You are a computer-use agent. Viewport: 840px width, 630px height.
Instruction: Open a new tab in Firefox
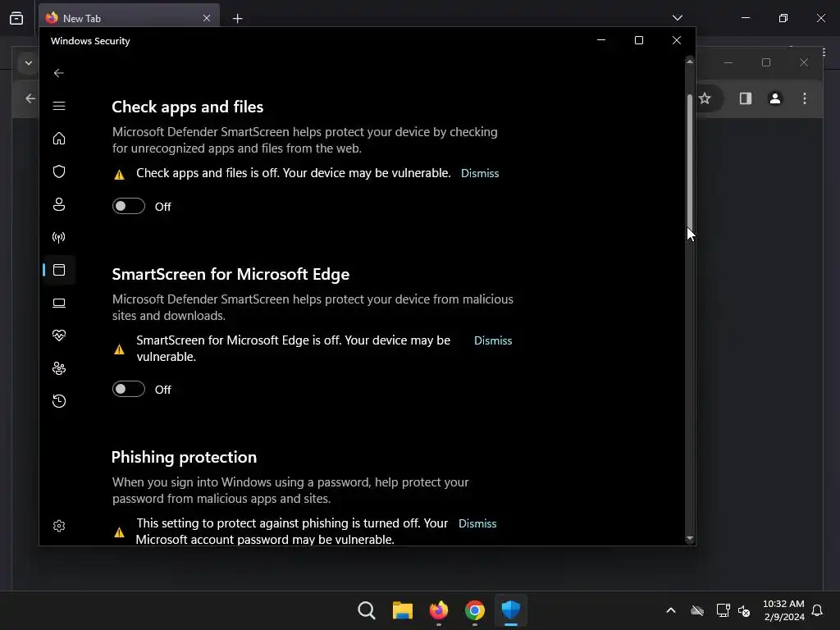237,19
